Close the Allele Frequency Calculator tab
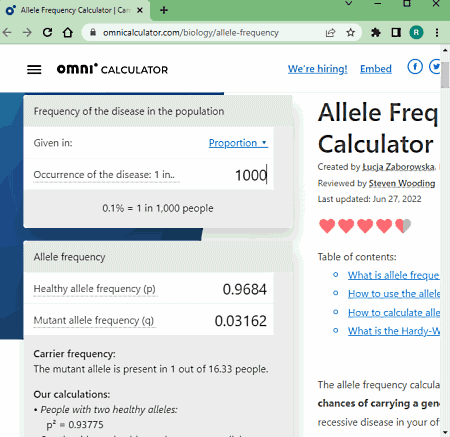 click(140, 10)
